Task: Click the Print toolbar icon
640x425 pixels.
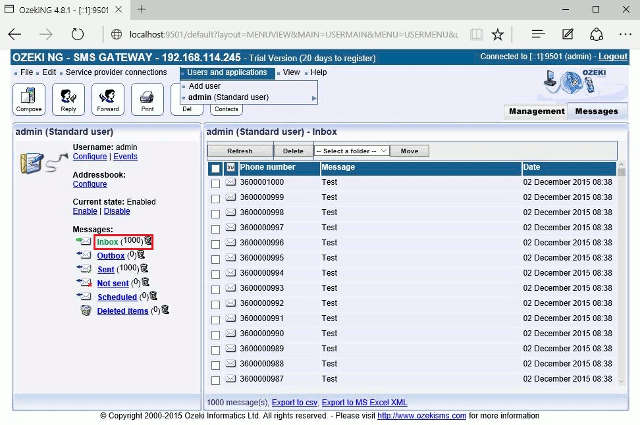Action: [x=147, y=99]
